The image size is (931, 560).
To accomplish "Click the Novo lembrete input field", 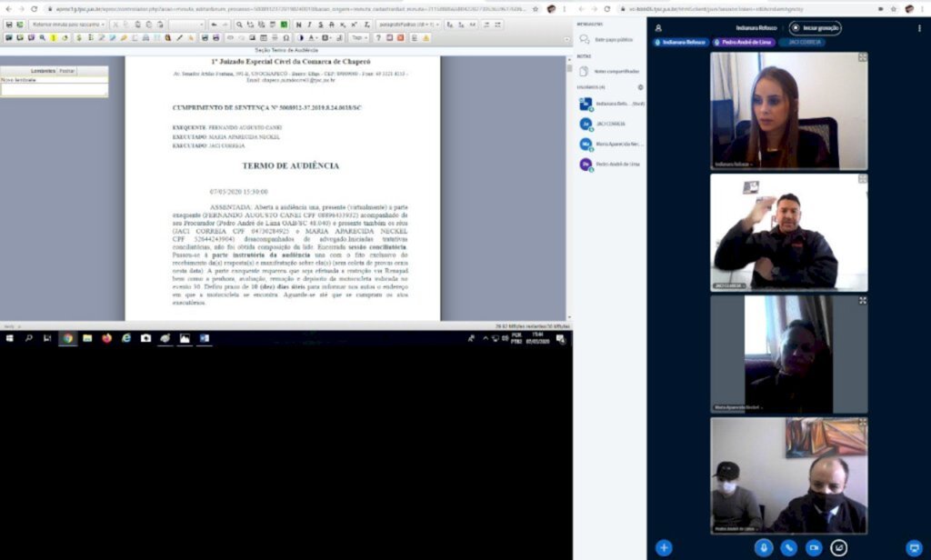I will (x=54, y=89).
